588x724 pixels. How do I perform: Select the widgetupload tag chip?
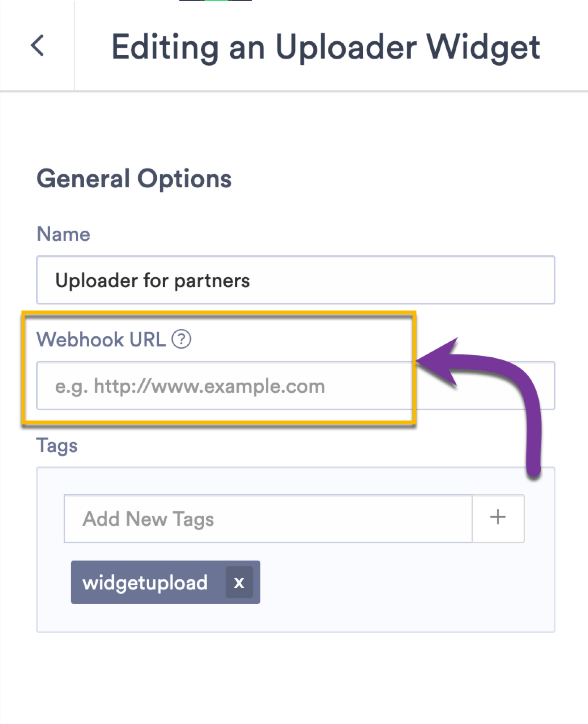click(145, 582)
